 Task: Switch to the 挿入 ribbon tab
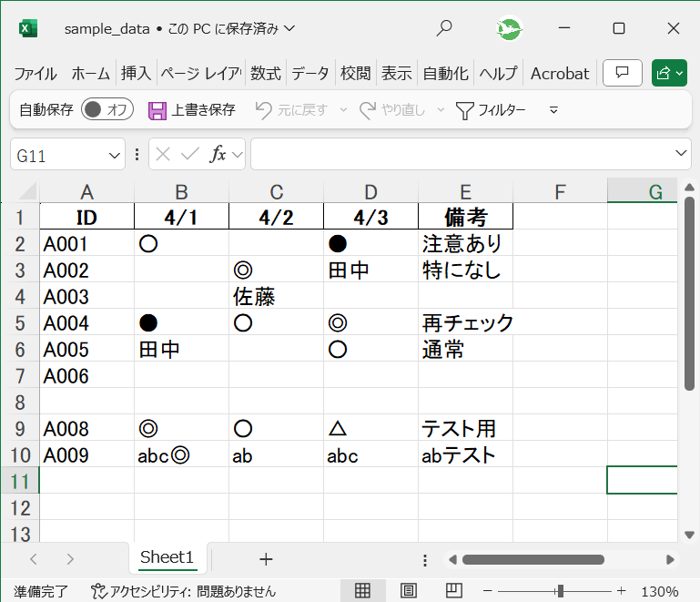[x=137, y=73]
